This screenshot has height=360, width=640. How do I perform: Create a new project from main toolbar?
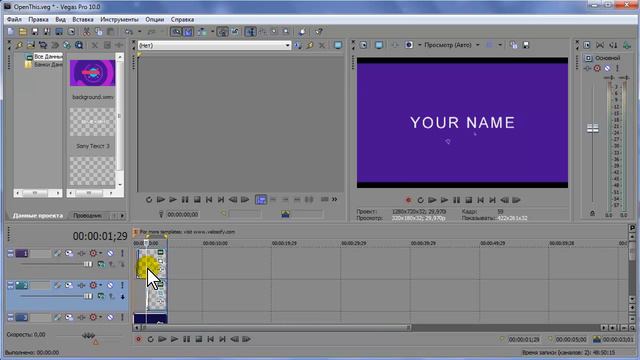click(x=11, y=31)
